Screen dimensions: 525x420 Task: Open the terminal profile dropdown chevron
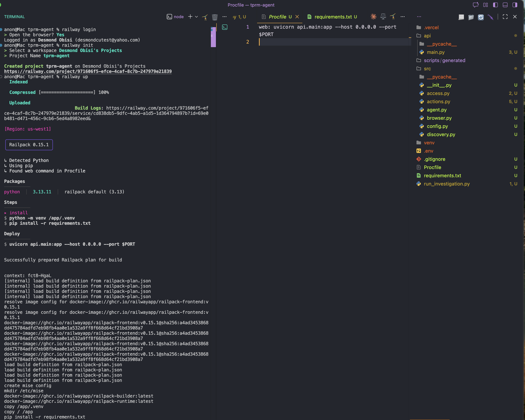tap(196, 17)
